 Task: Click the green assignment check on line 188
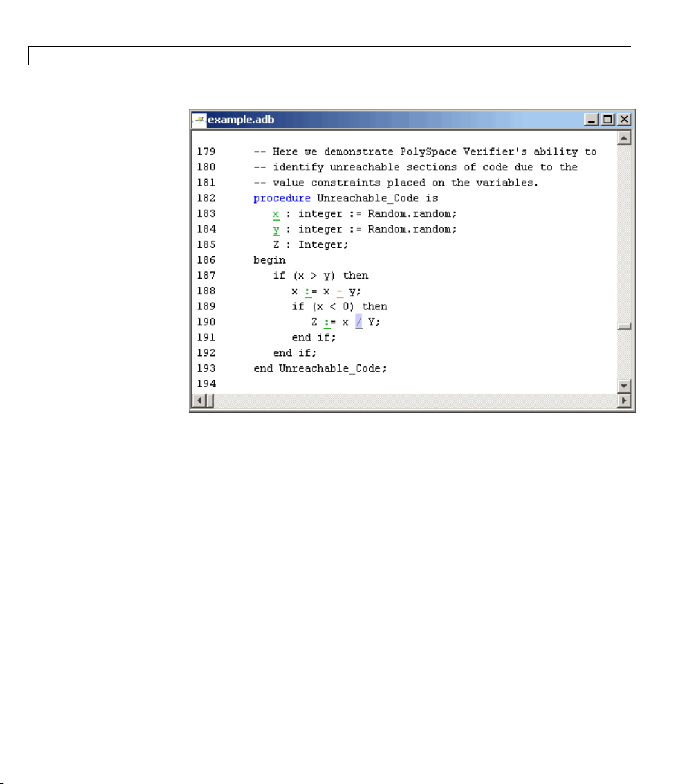(x=308, y=291)
